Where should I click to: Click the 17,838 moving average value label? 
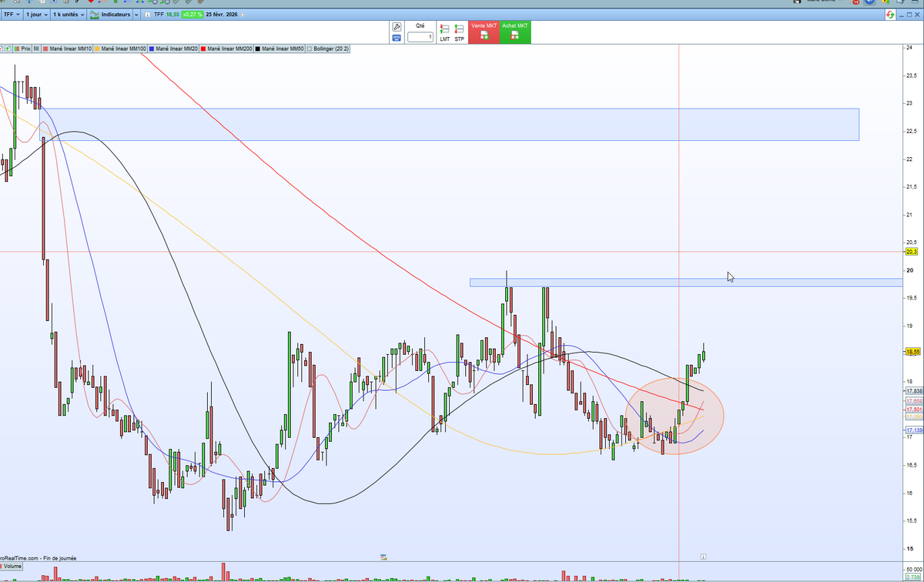click(x=914, y=391)
